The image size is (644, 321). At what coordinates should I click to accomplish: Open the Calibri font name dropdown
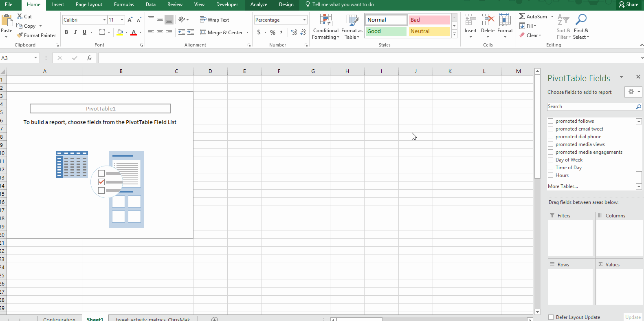point(104,20)
